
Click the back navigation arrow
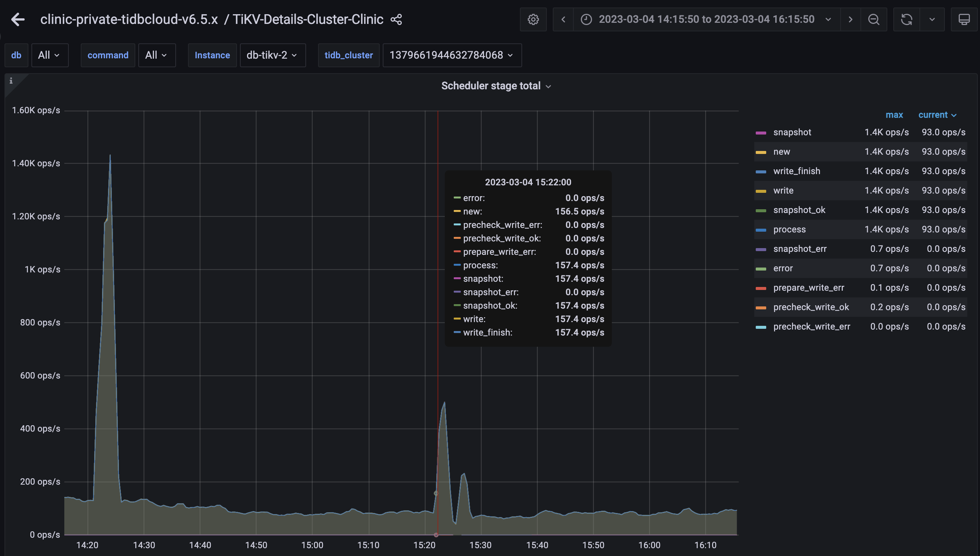[17, 19]
